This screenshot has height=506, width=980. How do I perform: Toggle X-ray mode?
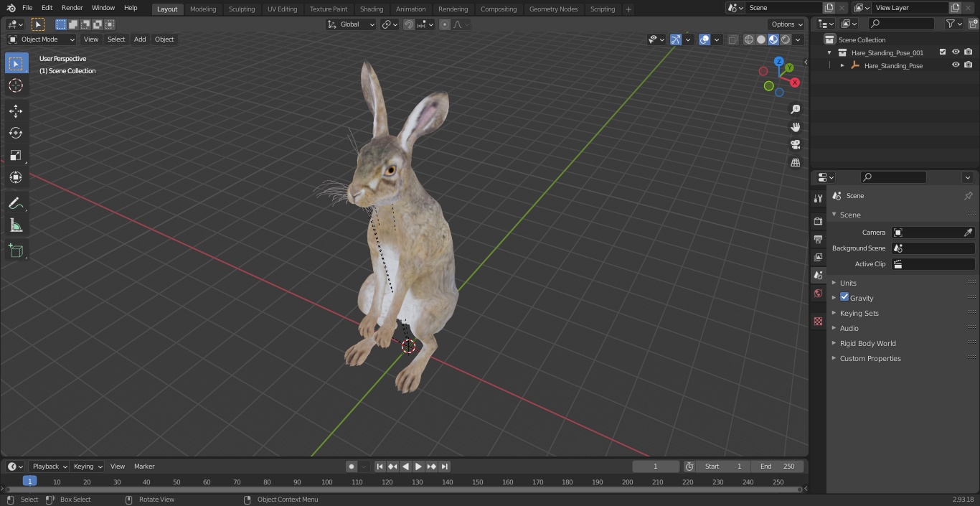732,39
